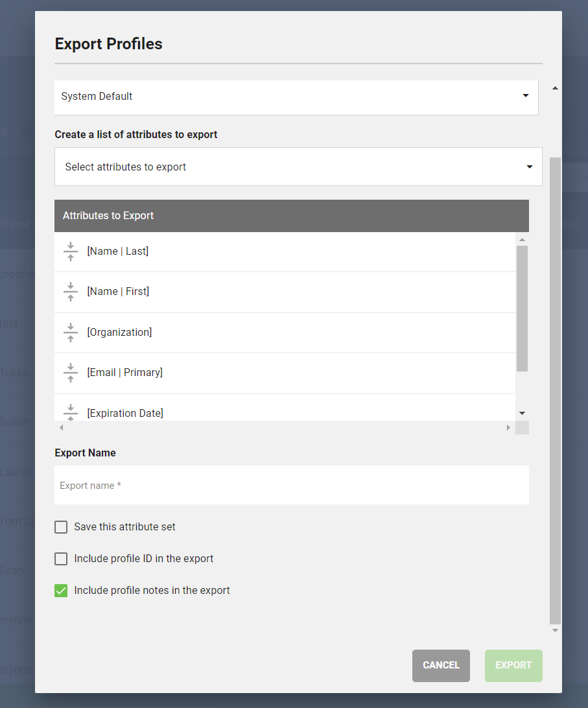Viewport: 588px width, 708px height.
Task: Expand the Select attributes to export dropdown
Action: pyautogui.click(x=298, y=167)
